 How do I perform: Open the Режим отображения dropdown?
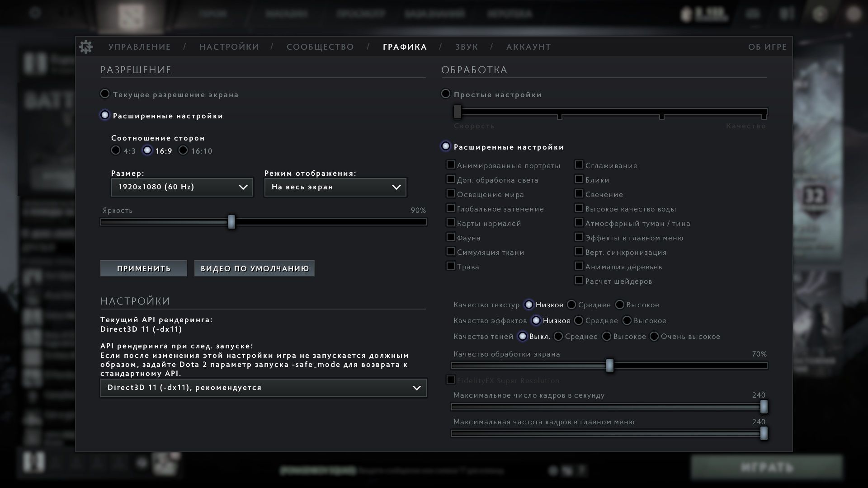335,187
